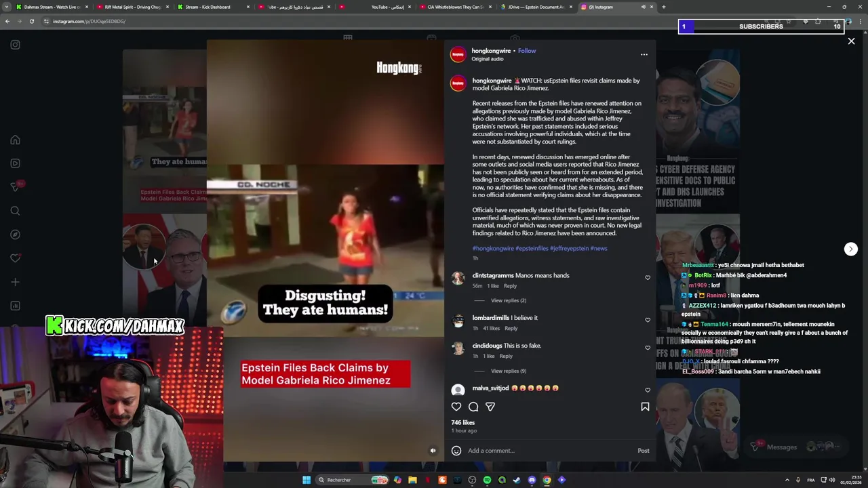Click the hongkongwire profile avatar in header

point(458,54)
